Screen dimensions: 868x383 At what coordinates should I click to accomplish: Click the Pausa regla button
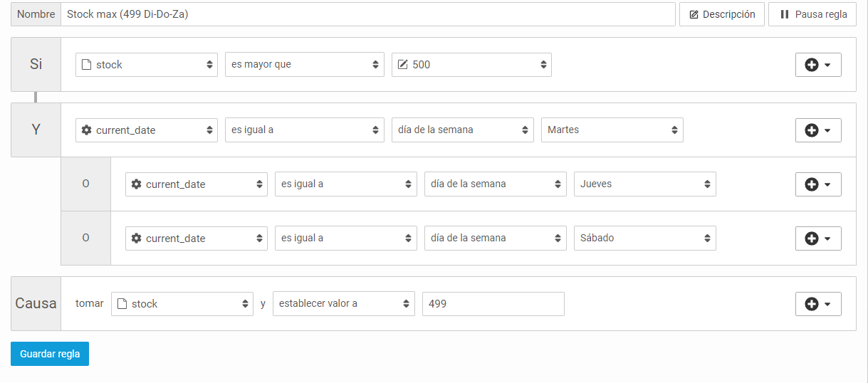(x=812, y=14)
